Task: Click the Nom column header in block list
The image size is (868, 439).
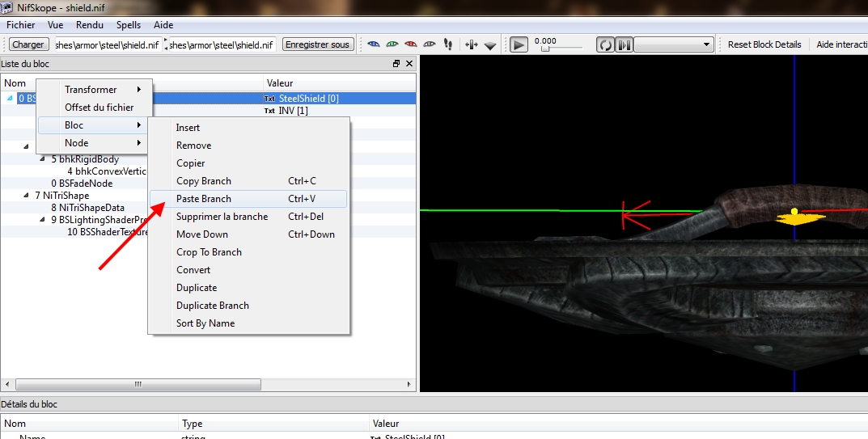Action: (x=15, y=83)
